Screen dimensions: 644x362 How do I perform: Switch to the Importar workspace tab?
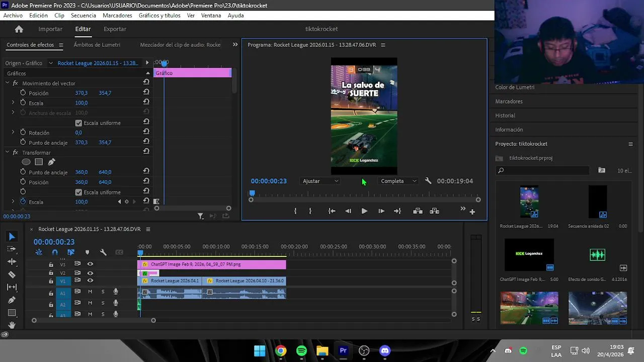pyautogui.click(x=50, y=29)
